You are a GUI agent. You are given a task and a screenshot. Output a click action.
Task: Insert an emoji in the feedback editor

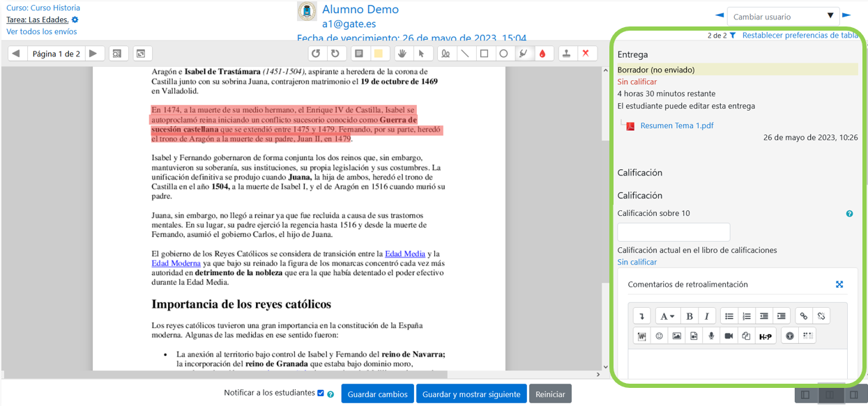coord(660,336)
